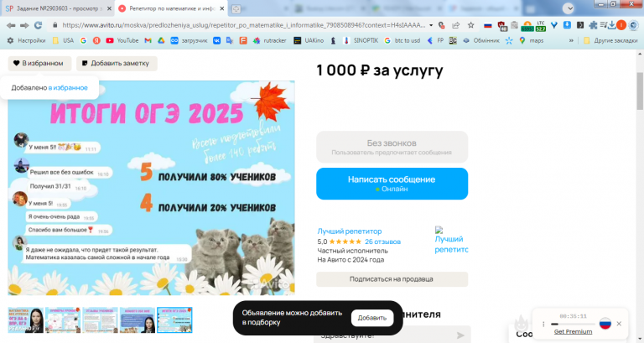644x343 pixels.
Task: Click the padlock site info icon
Action: pyautogui.click(x=55, y=25)
